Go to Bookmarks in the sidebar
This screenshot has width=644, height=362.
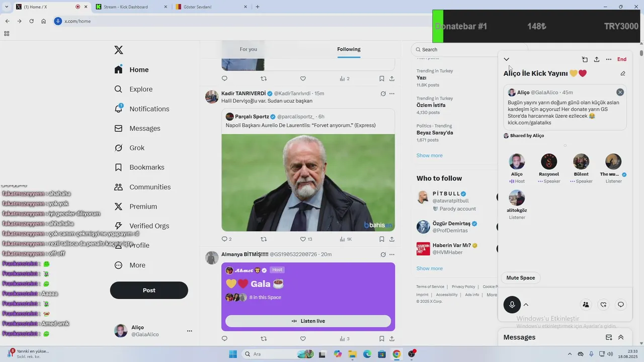point(140,167)
